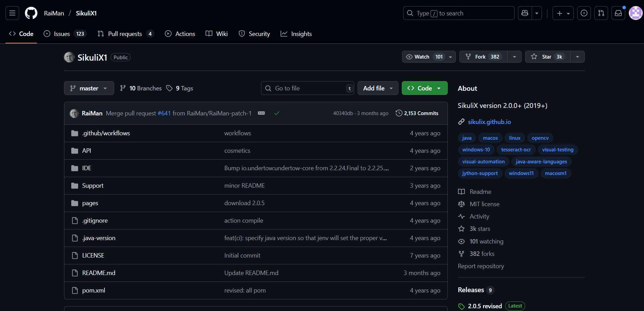644x311 pixels.
Task: Expand the green Code dropdown arrow
Action: click(439, 88)
